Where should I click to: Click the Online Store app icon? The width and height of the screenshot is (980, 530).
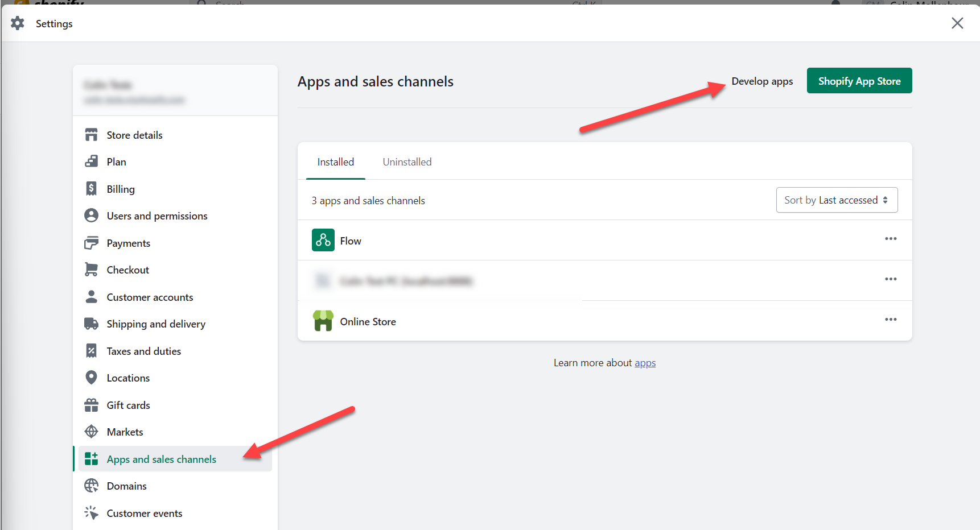coord(323,321)
